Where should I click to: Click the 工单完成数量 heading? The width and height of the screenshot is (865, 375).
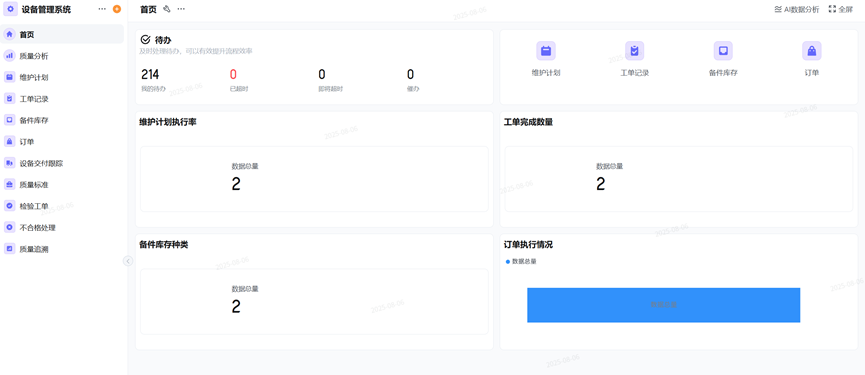(x=528, y=122)
